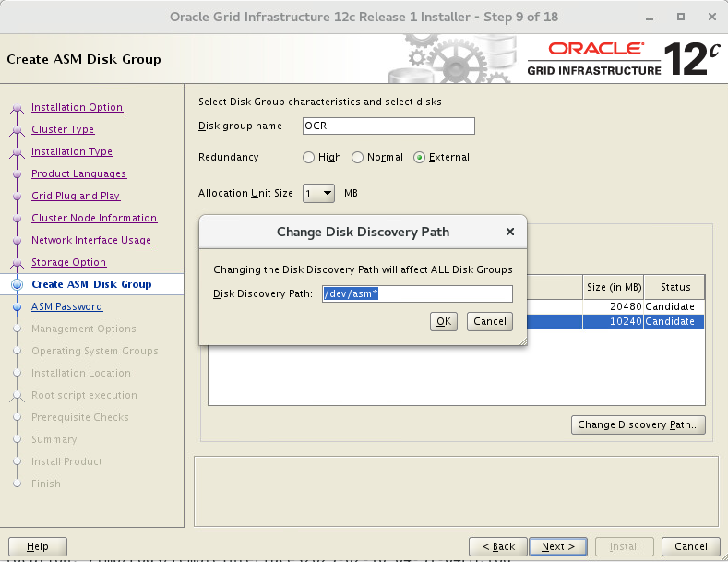Image resolution: width=728 pixels, height=562 pixels.
Task: Confirm the discovery path with OK
Action: click(444, 321)
